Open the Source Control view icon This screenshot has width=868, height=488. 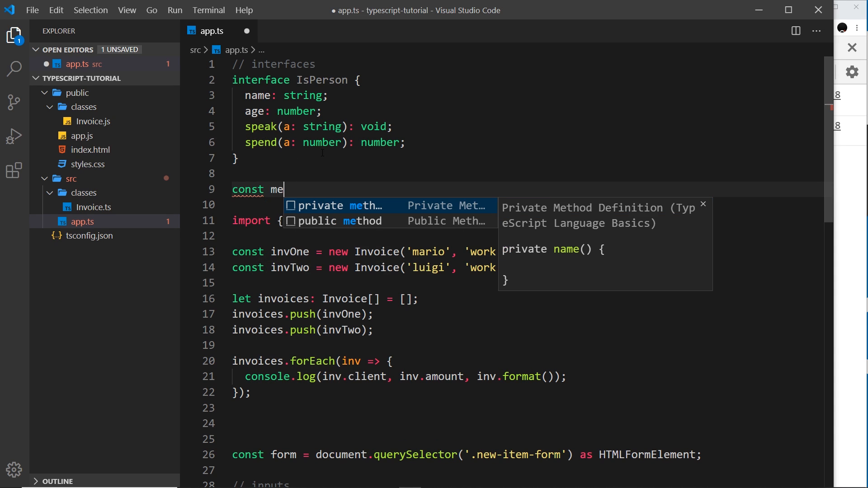tap(14, 102)
